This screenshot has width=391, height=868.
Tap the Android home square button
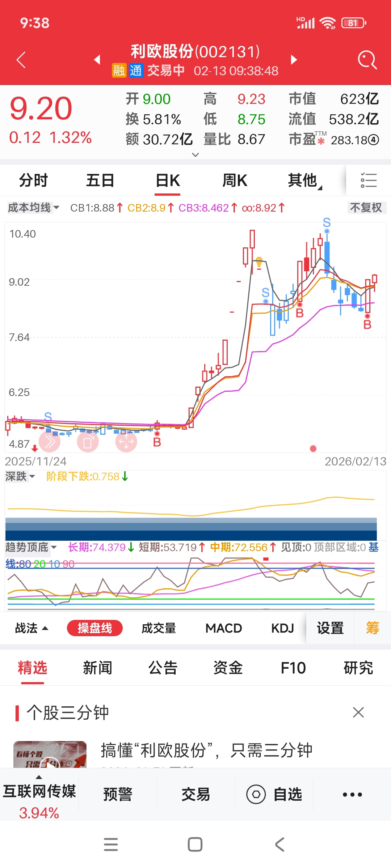(x=195, y=844)
